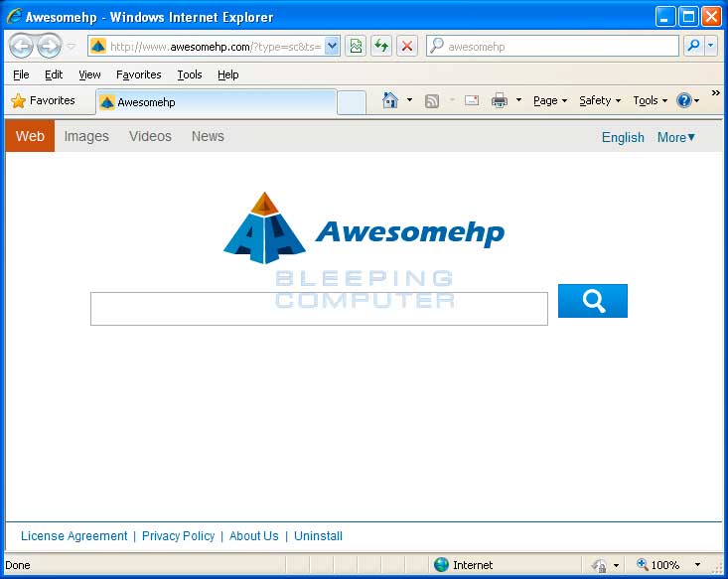Switch to Videos search tab
This screenshot has height=579, width=728.
[x=150, y=136]
